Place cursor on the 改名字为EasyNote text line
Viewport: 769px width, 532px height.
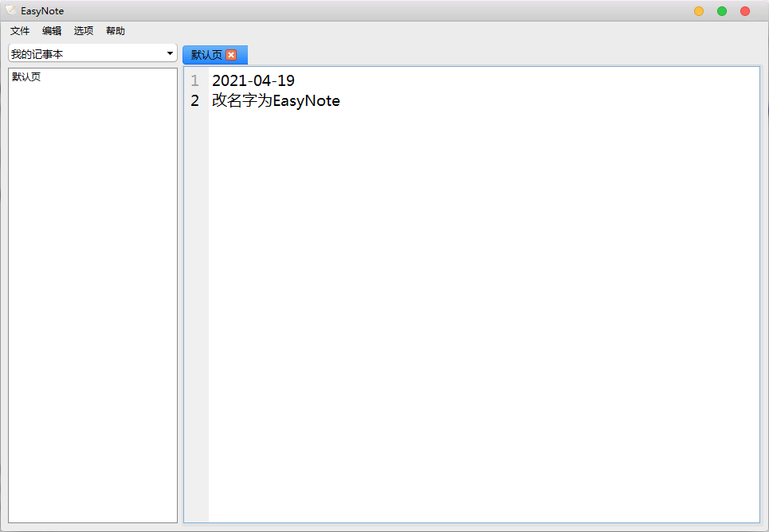pos(276,101)
